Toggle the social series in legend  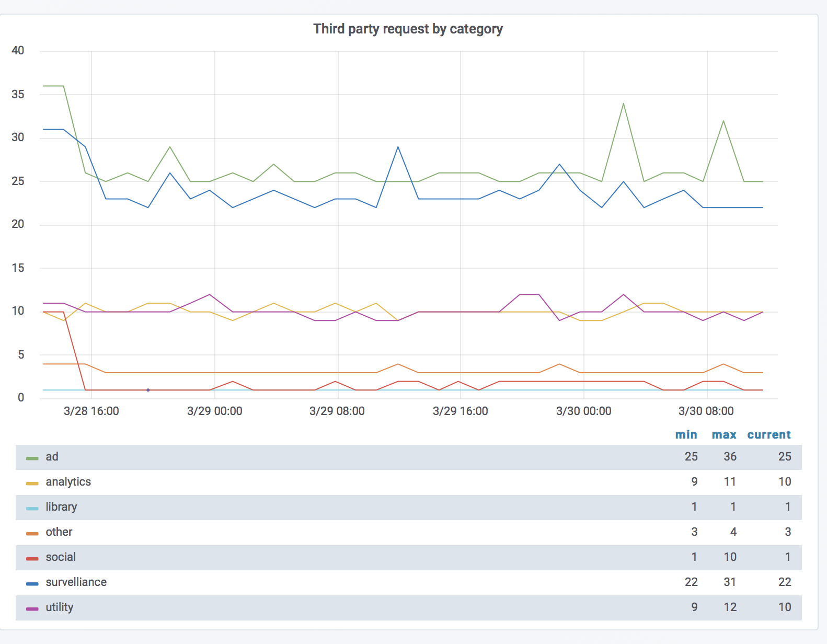[x=61, y=557]
